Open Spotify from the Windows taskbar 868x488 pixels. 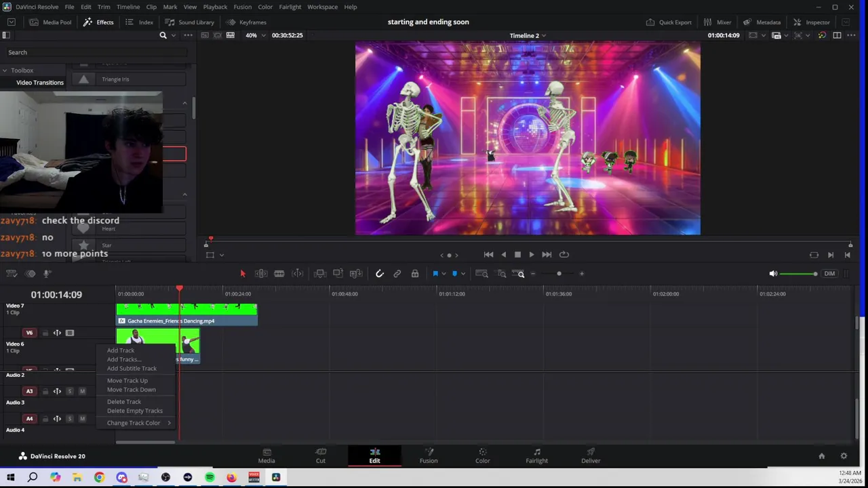(210, 477)
